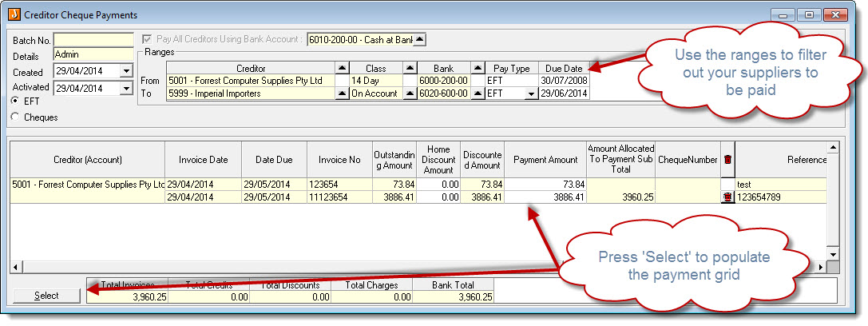
Task: Open the To row EFT pay type dropdown
Action: [531, 94]
